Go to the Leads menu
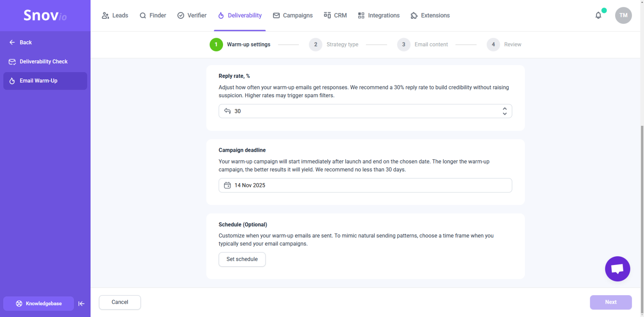 (x=115, y=16)
